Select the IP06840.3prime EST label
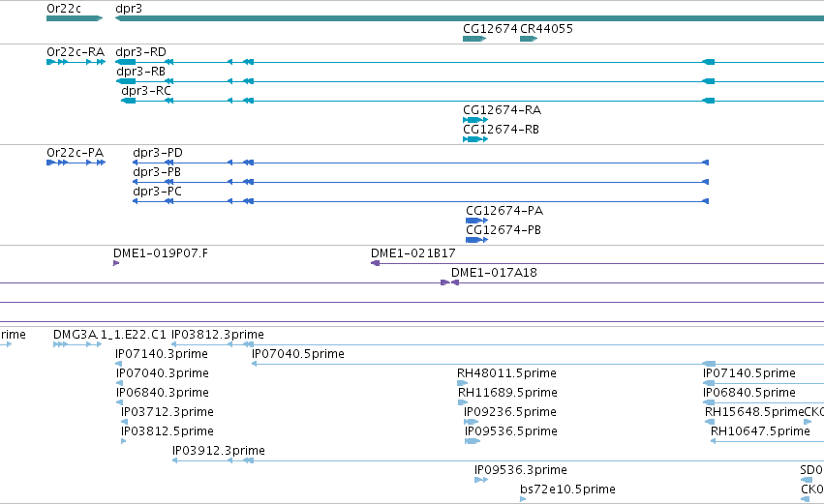Screen dimensions: 824x504 pos(163,393)
